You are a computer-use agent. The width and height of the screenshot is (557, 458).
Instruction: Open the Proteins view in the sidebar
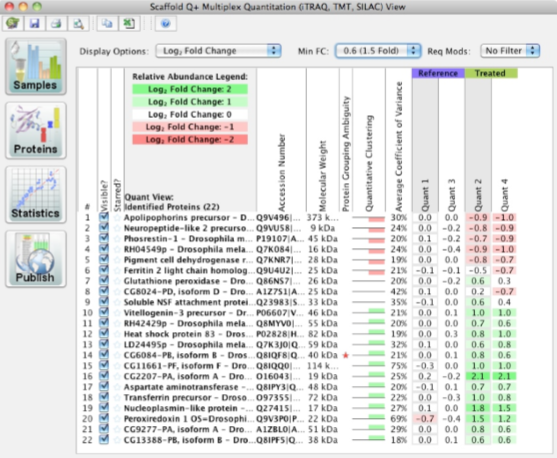tap(36, 130)
